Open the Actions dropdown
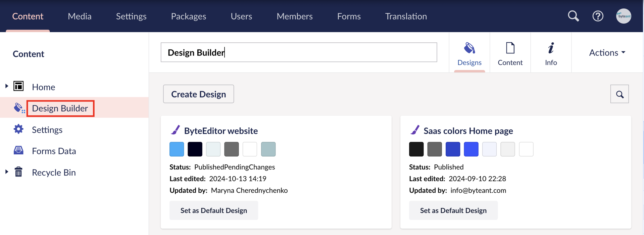The height and width of the screenshot is (235, 644). tap(607, 52)
